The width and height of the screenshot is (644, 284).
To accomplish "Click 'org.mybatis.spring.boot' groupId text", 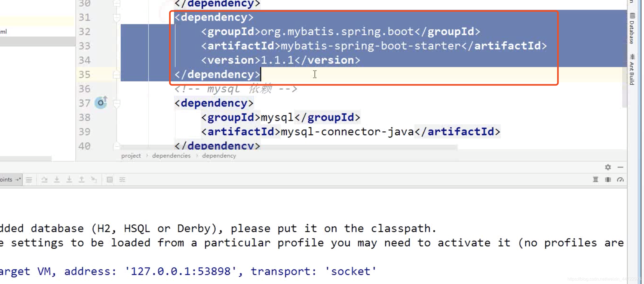I will point(338,32).
